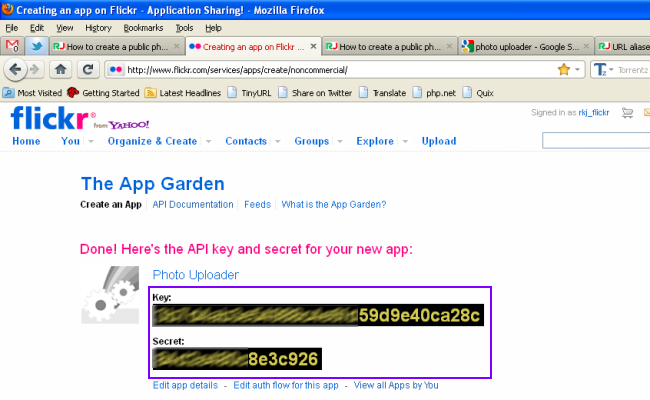Screen dimensions: 650x400
Task: Click the Flickr site identity icon in address bar
Action: 116,70
